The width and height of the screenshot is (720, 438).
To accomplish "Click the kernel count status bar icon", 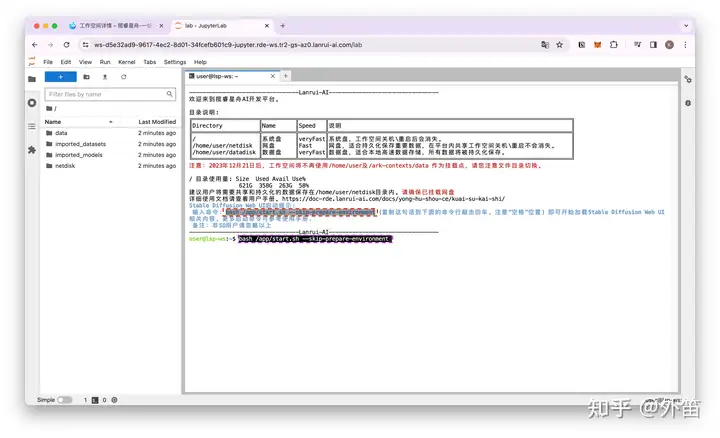I will (x=114, y=400).
